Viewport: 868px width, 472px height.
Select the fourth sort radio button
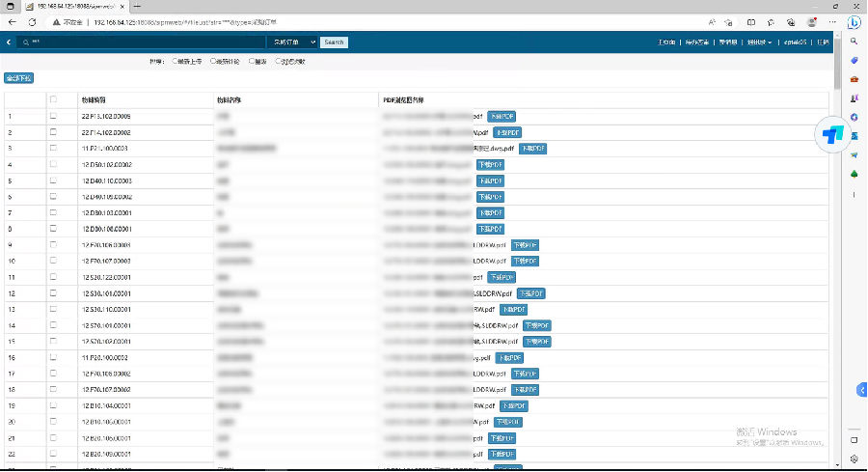[x=278, y=61]
